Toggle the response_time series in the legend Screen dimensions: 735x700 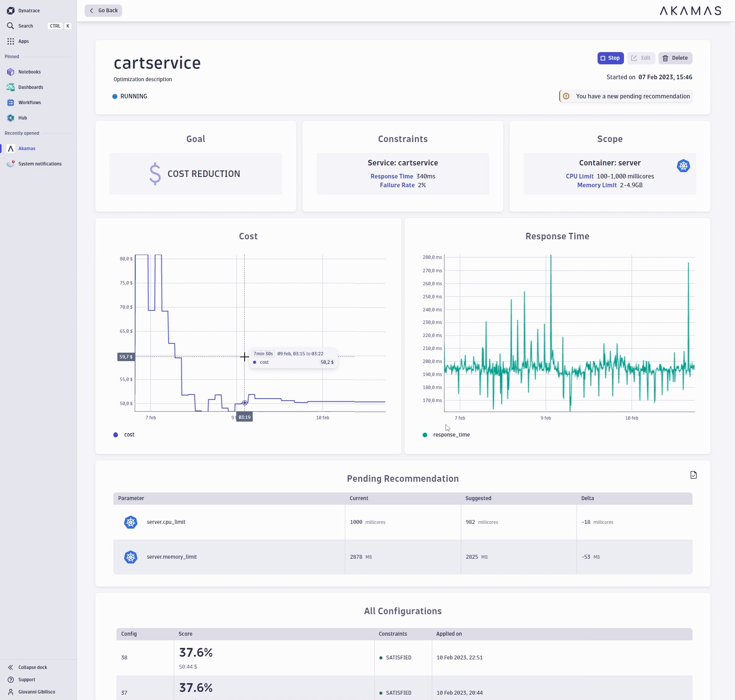point(446,435)
